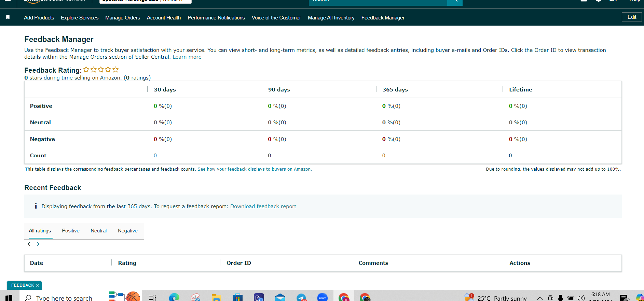Click the next page arrow under the rating tabs
The width and height of the screenshot is (644, 301).
pos(38,244)
